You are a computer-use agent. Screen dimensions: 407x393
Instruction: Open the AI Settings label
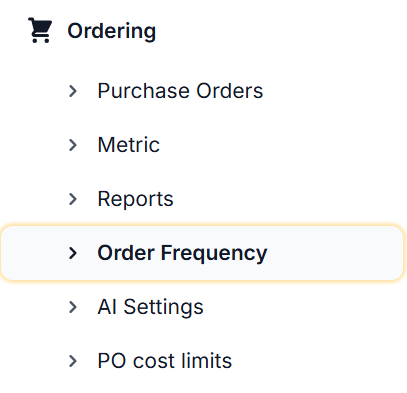point(150,307)
